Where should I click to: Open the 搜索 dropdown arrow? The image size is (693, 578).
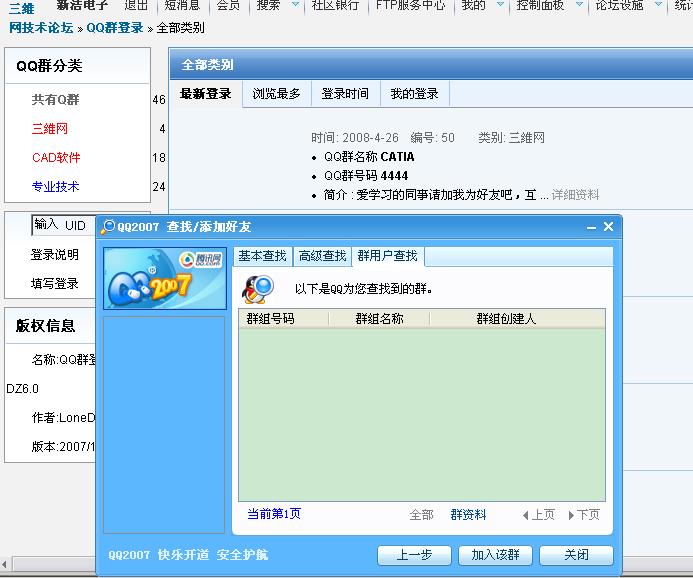click(296, 4)
